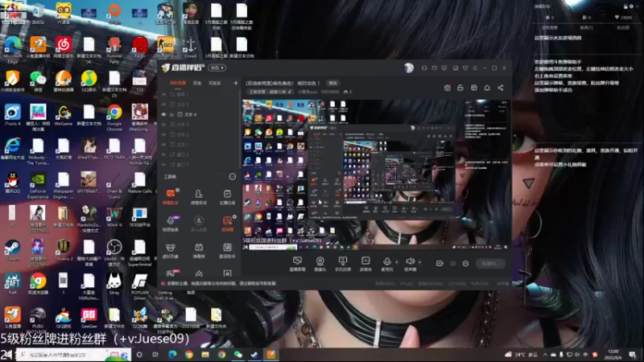Expand the hidden system tray icons chevron
The height and width of the screenshot is (362, 644).
[x=545, y=355]
